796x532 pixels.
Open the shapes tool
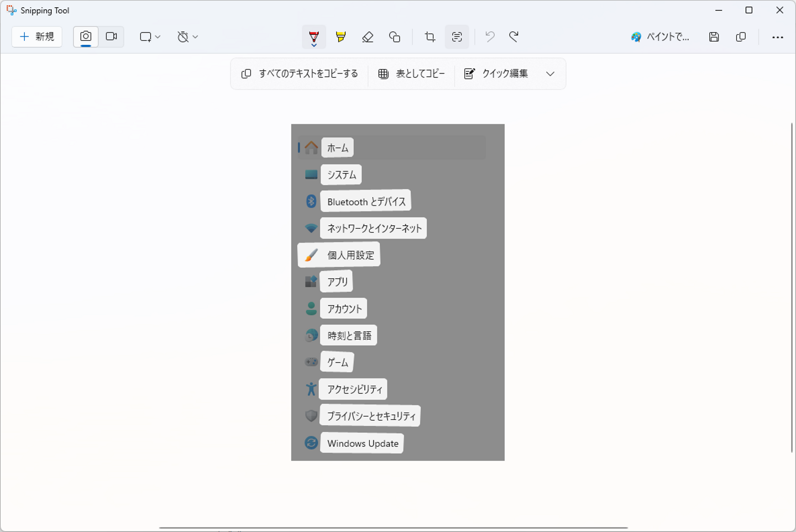click(x=395, y=37)
